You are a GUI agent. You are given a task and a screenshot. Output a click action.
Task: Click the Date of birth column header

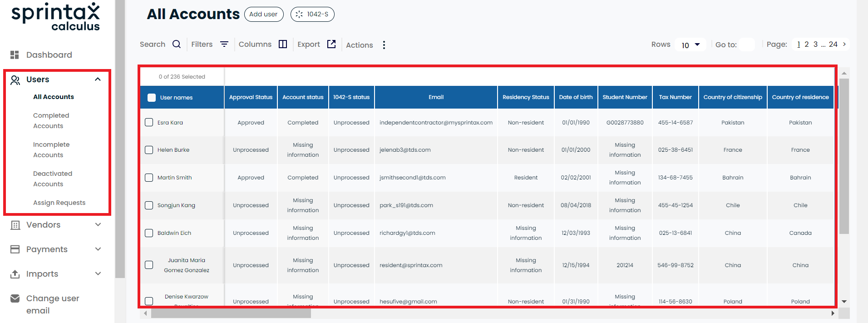click(x=576, y=97)
